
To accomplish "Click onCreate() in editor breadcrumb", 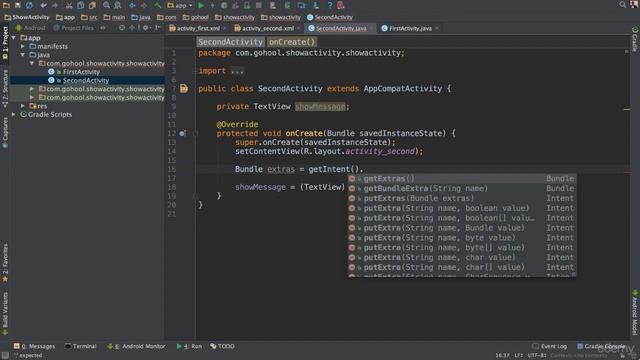I will coord(292,42).
